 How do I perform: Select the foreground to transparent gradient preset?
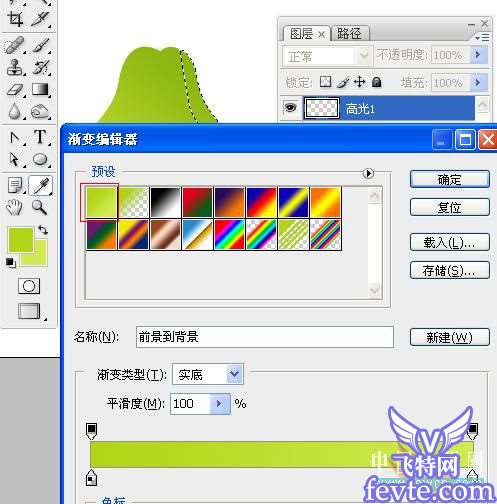click(134, 202)
